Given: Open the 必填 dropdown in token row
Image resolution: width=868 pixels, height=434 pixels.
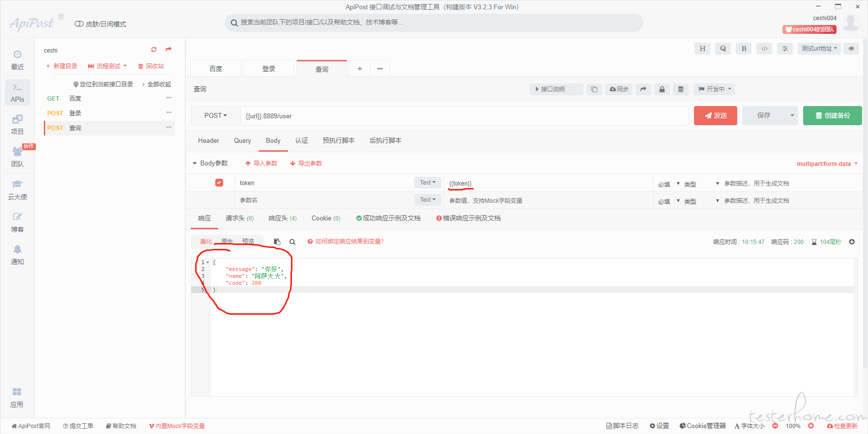Looking at the screenshot, I should (x=669, y=184).
